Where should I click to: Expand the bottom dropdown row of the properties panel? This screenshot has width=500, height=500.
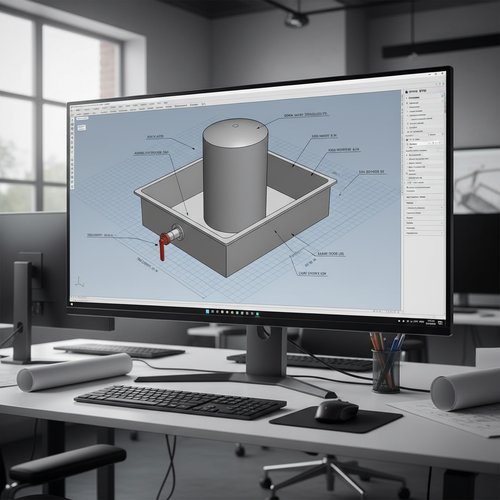(x=424, y=233)
